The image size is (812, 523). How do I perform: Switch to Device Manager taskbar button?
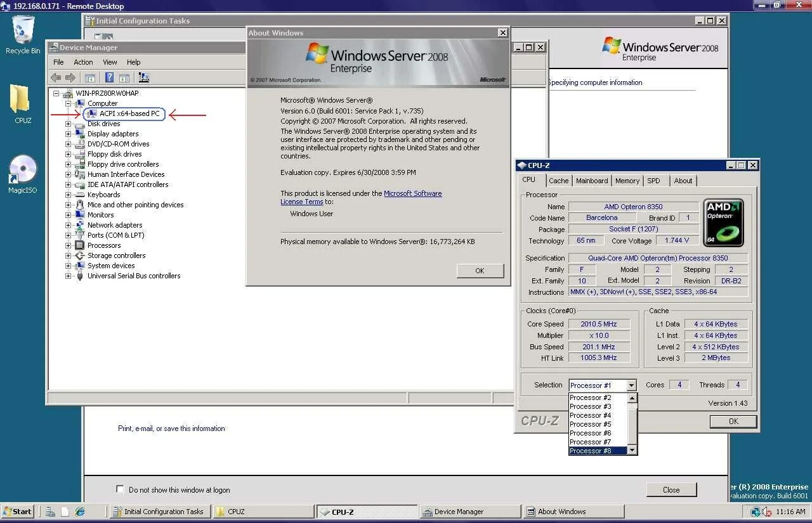pos(469,512)
